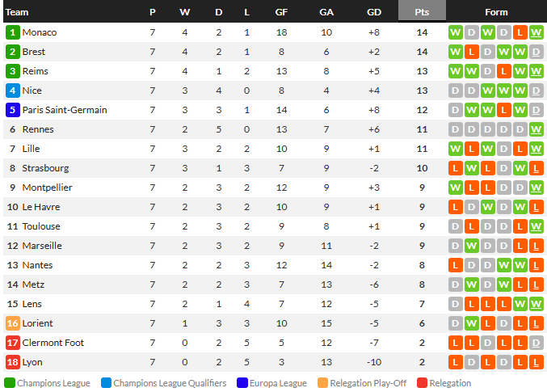Click the Team column header

click(x=17, y=12)
